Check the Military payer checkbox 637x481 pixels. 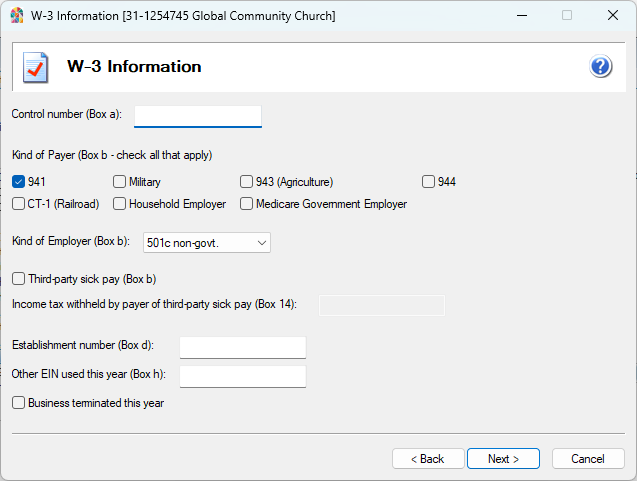coord(120,182)
